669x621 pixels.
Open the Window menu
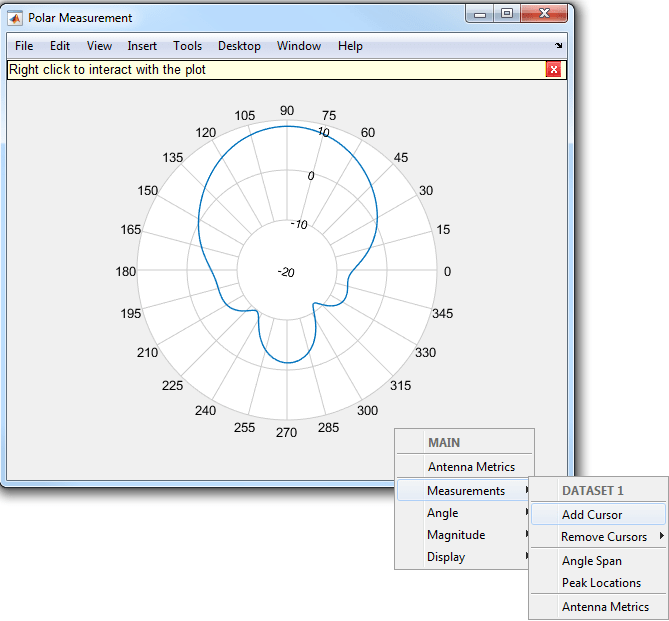[299, 46]
